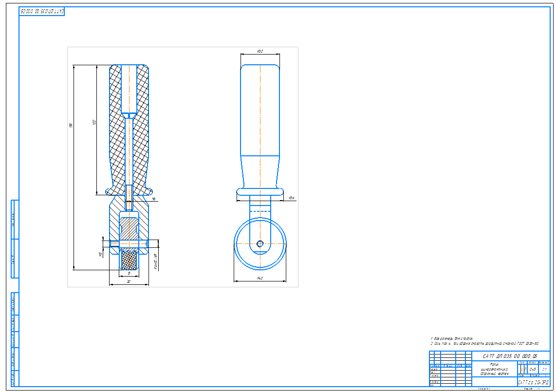Click the 100 vertical dimension on section view

point(94,122)
